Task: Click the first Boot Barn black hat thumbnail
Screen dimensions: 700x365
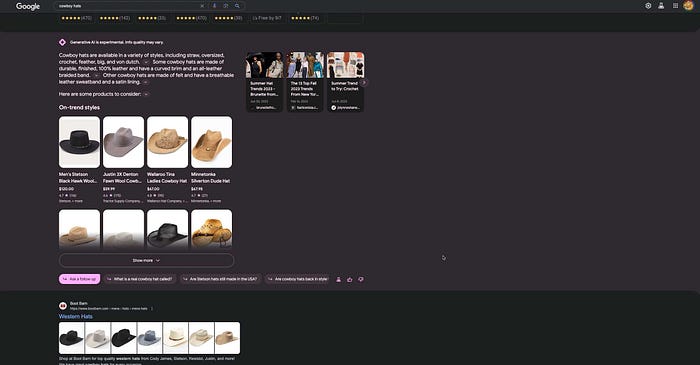Action: click(71, 338)
